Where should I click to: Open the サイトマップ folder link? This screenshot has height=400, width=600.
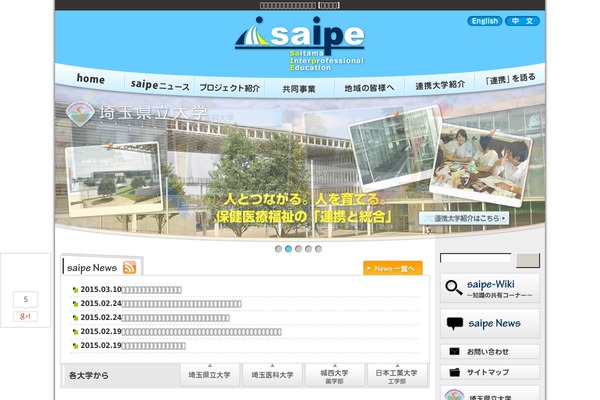pyautogui.click(x=490, y=372)
